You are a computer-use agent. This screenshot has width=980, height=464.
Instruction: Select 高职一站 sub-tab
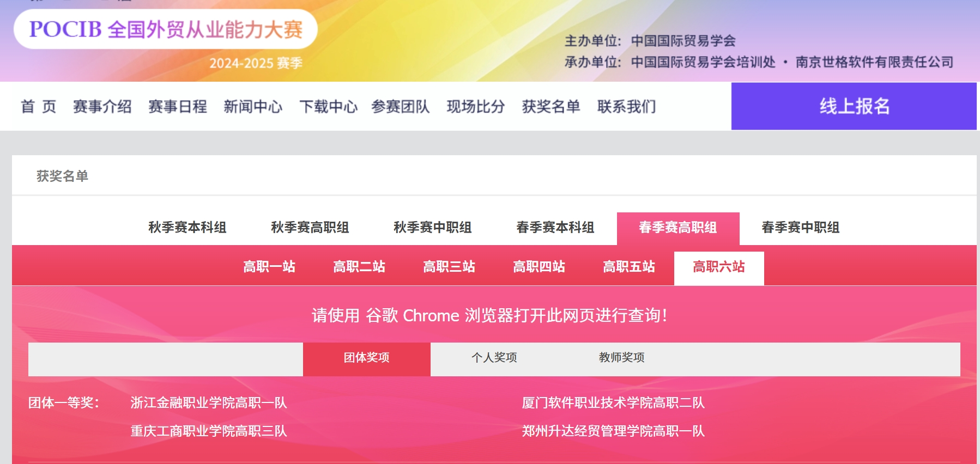(x=269, y=267)
